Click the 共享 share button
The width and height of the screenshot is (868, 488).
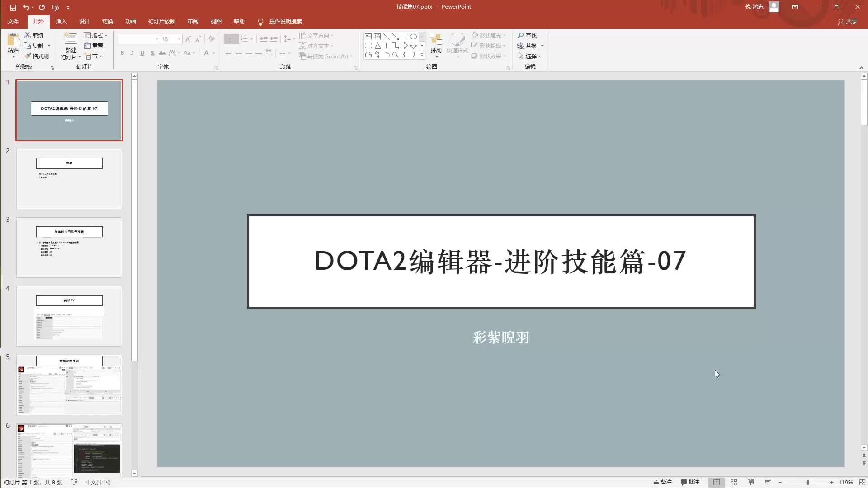tap(847, 21)
